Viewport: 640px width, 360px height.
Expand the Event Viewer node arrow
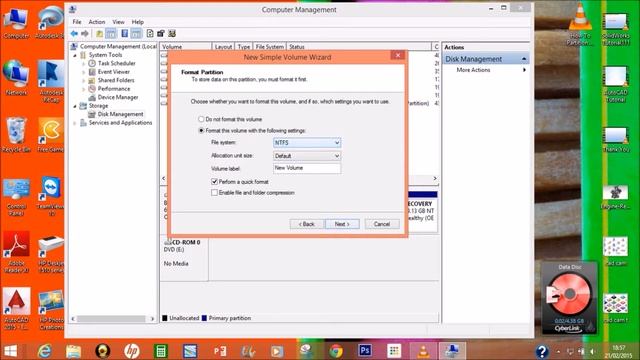(84, 72)
